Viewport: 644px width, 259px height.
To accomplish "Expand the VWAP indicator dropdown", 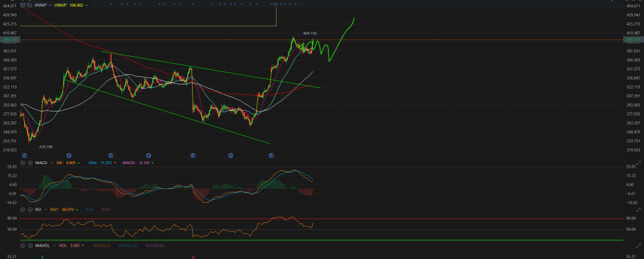I will point(50,5).
